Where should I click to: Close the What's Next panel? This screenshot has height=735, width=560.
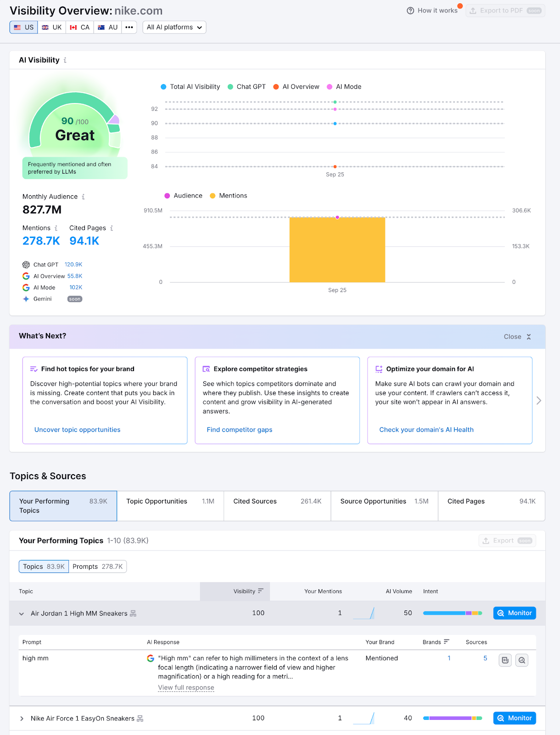517,337
